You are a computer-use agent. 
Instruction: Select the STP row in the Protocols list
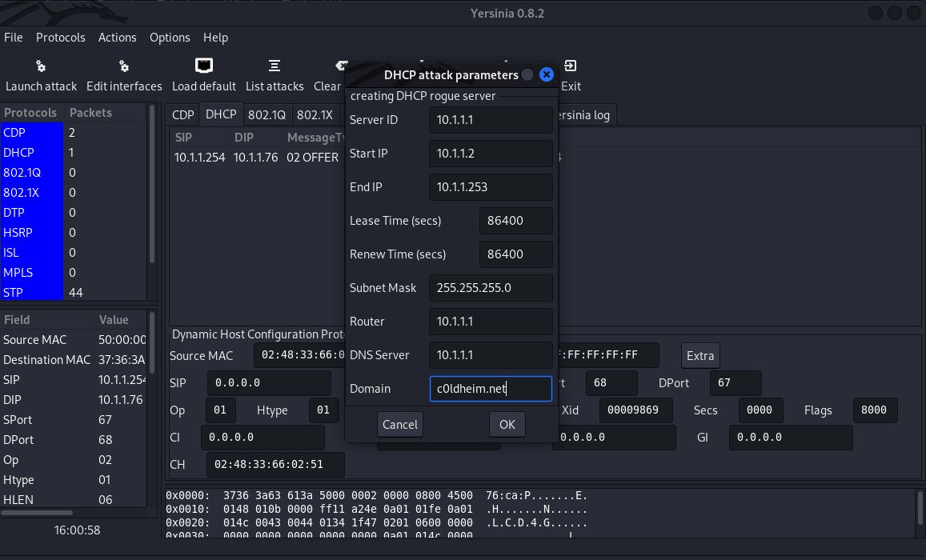click(40, 293)
